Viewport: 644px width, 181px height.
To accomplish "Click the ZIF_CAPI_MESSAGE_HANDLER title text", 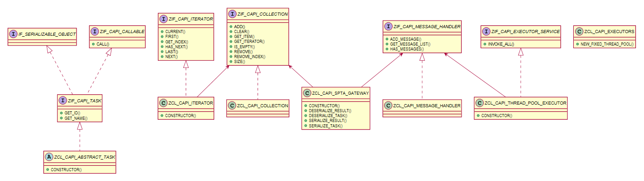I will (x=427, y=27).
